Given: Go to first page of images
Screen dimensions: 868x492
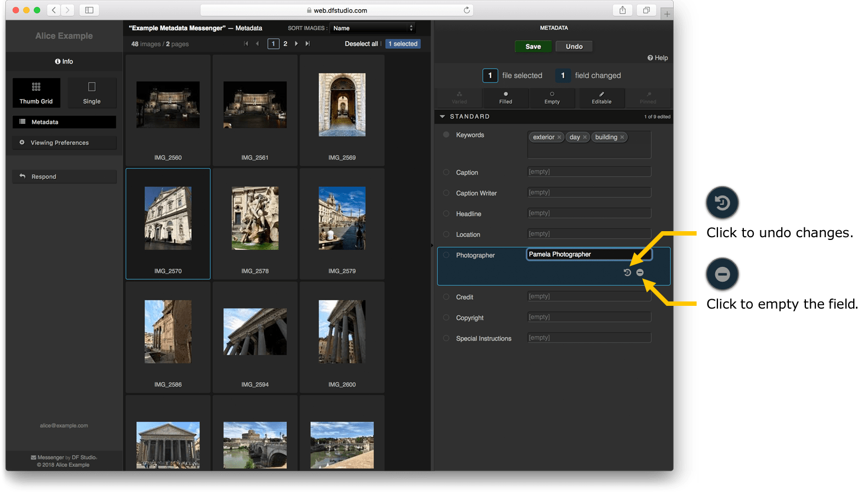Looking at the screenshot, I should tap(246, 43).
